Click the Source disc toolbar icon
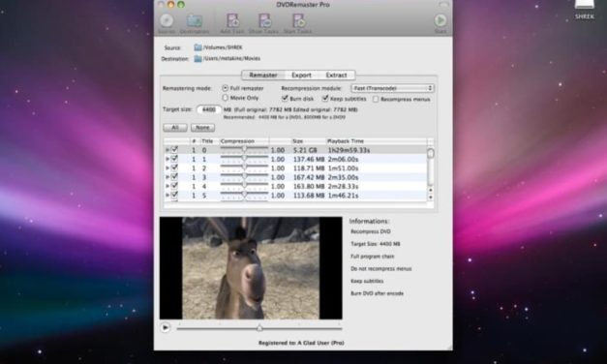Image resolution: width=607 pixels, height=364 pixels. point(167,20)
